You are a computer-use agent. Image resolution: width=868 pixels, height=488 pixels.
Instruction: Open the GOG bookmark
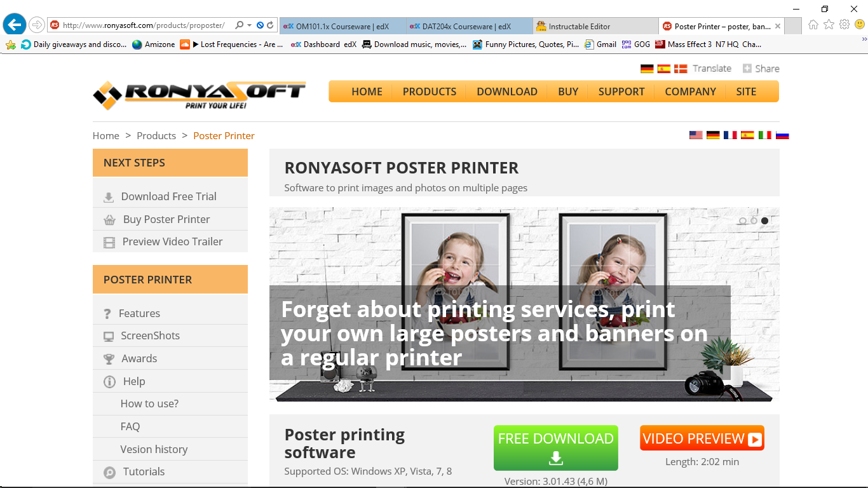point(635,44)
